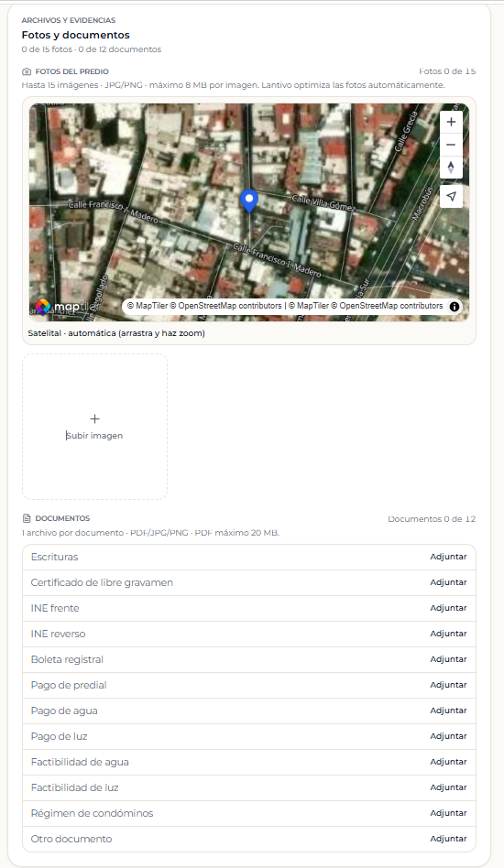Attach Pago de agua receipt
Screen dimensions: 504x868
coord(448,711)
